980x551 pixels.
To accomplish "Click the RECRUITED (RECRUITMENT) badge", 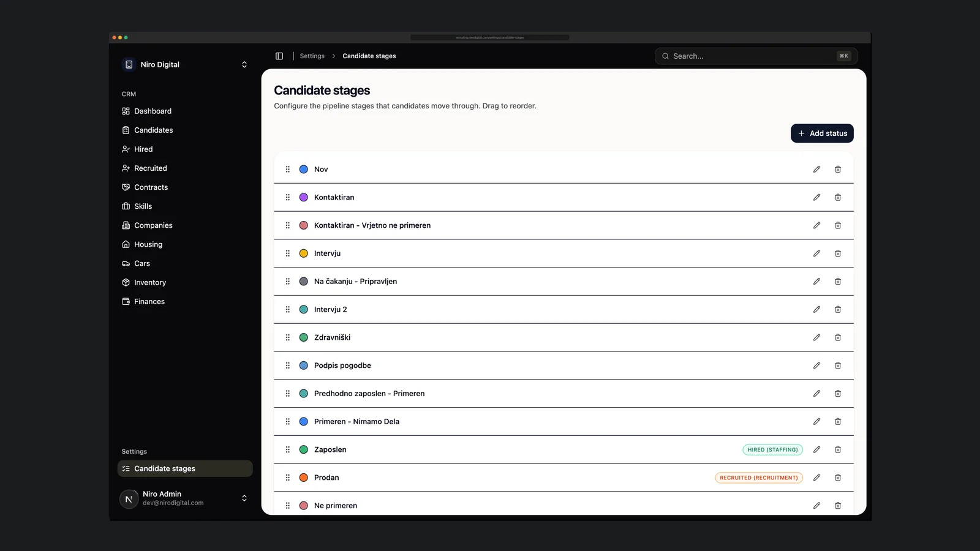I will [759, 478].
